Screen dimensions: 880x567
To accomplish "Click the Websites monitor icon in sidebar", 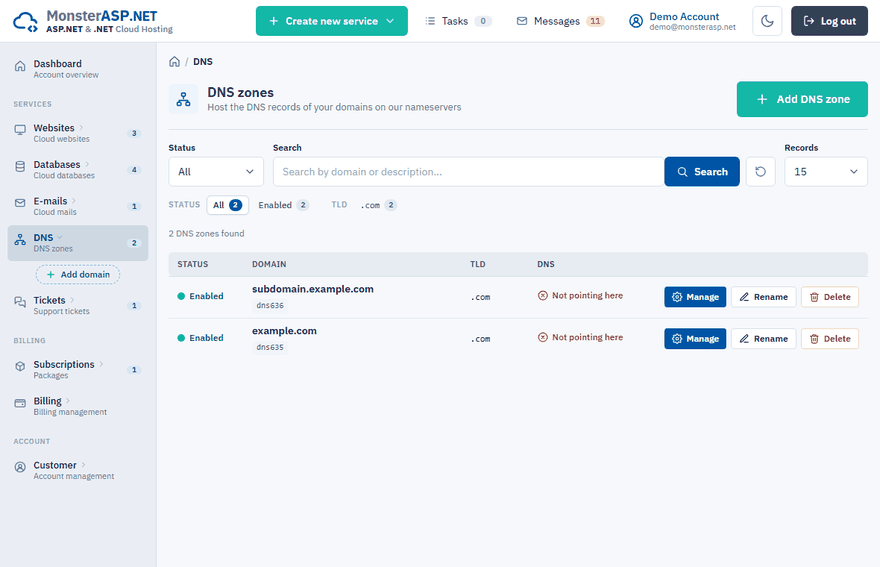I will (20, 130).
